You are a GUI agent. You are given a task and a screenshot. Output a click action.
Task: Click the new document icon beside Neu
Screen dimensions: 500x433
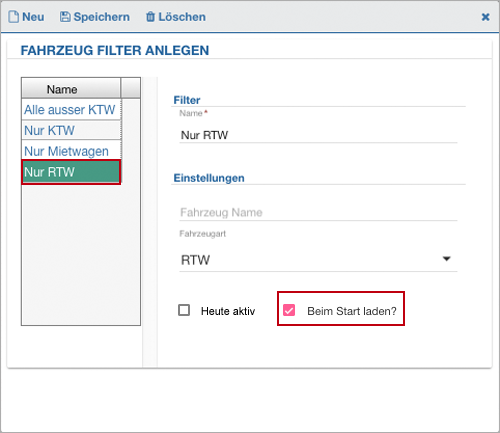point(14,17)
